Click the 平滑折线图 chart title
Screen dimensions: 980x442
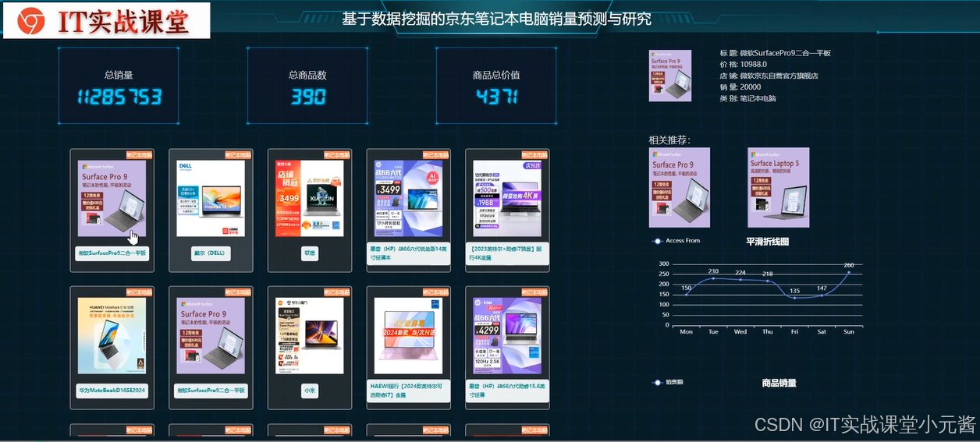768,242
